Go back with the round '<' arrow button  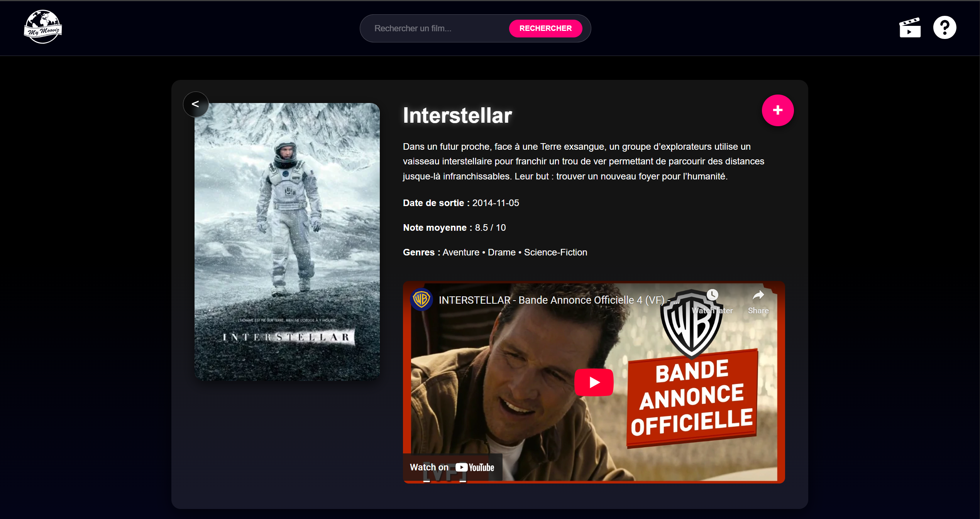click(196, 104)
